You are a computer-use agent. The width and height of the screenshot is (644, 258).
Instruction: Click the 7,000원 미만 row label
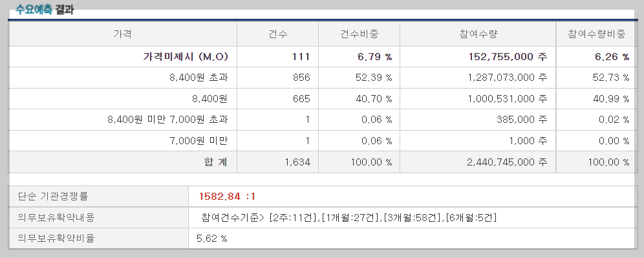coord(199,141)
